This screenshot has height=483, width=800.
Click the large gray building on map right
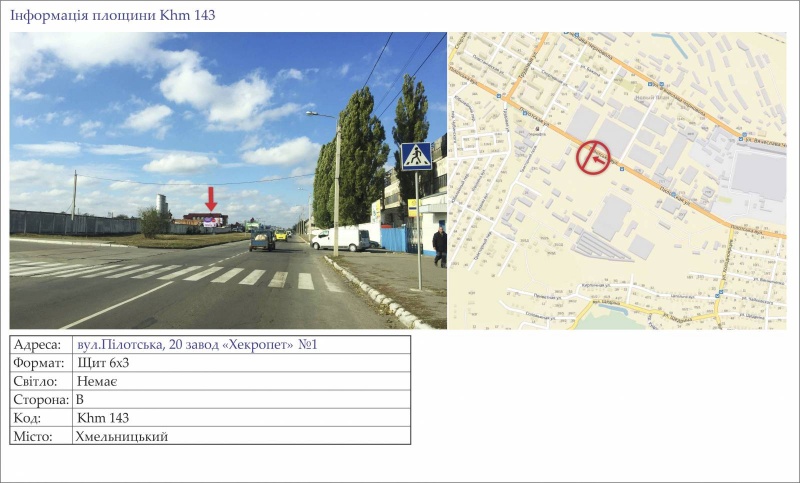[758, 176]
